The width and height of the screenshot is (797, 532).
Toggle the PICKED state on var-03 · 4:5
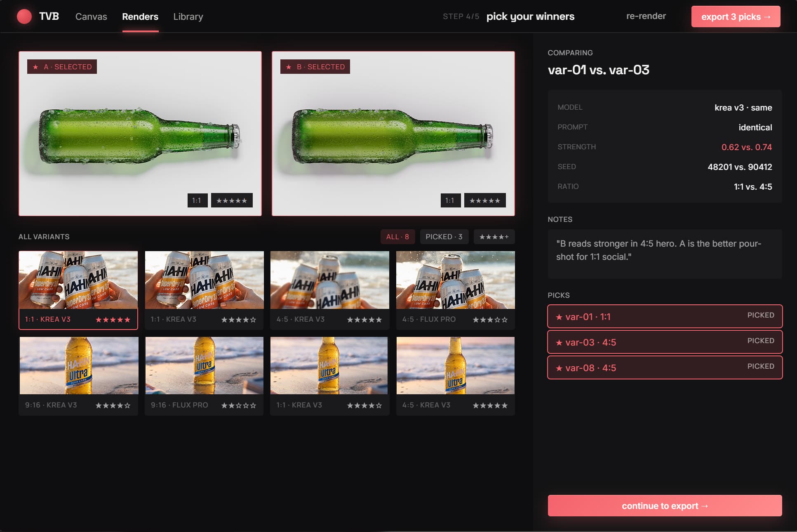761,341
